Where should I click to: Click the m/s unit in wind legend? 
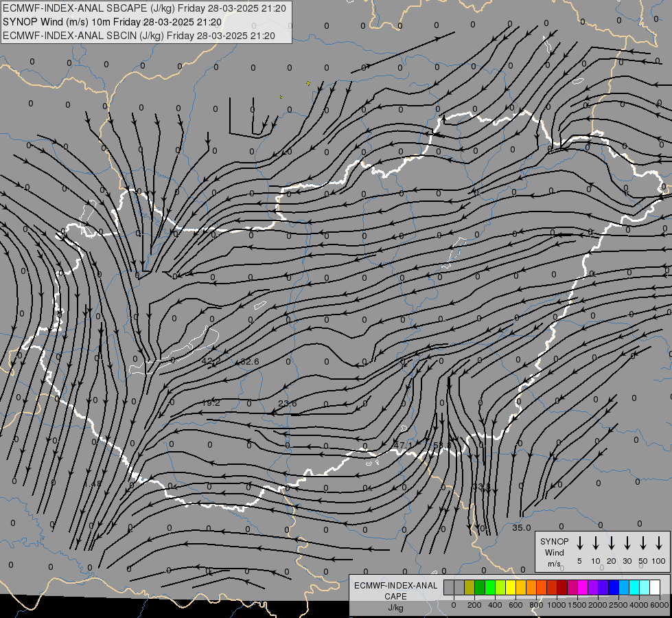554,564
